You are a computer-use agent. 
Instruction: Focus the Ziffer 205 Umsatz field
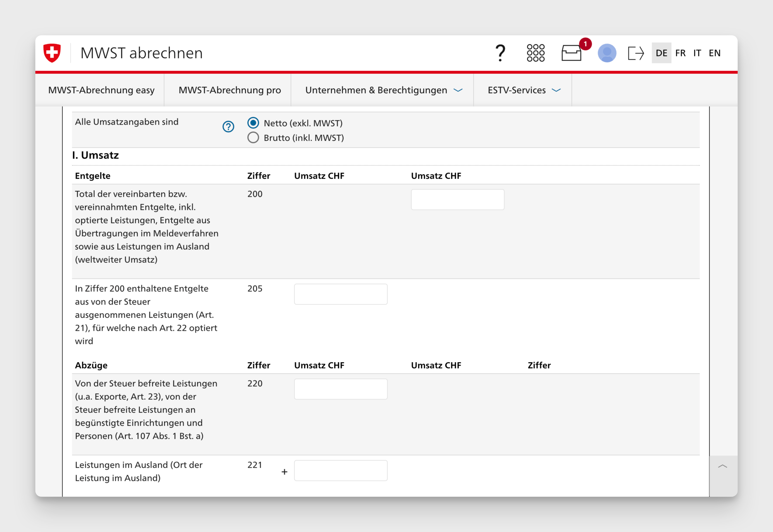click(x=341, y=294)
